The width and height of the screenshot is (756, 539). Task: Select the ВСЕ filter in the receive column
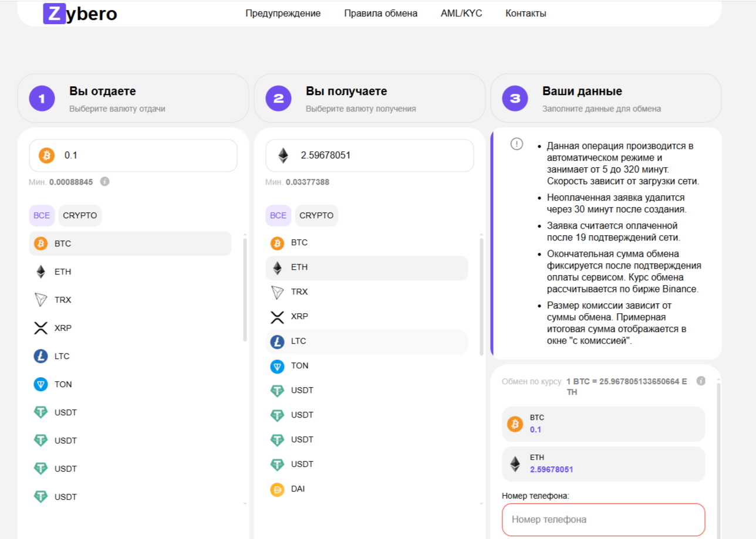278,215
